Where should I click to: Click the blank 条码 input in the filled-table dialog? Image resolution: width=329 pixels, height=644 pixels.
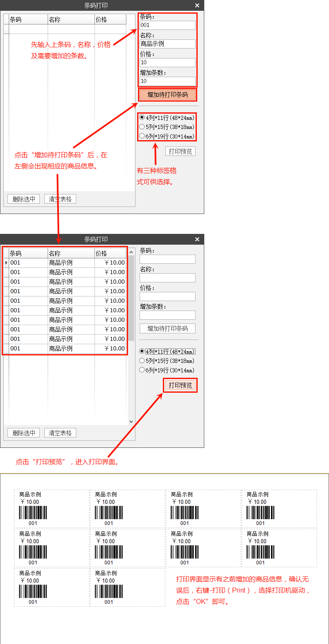(167, 259)
